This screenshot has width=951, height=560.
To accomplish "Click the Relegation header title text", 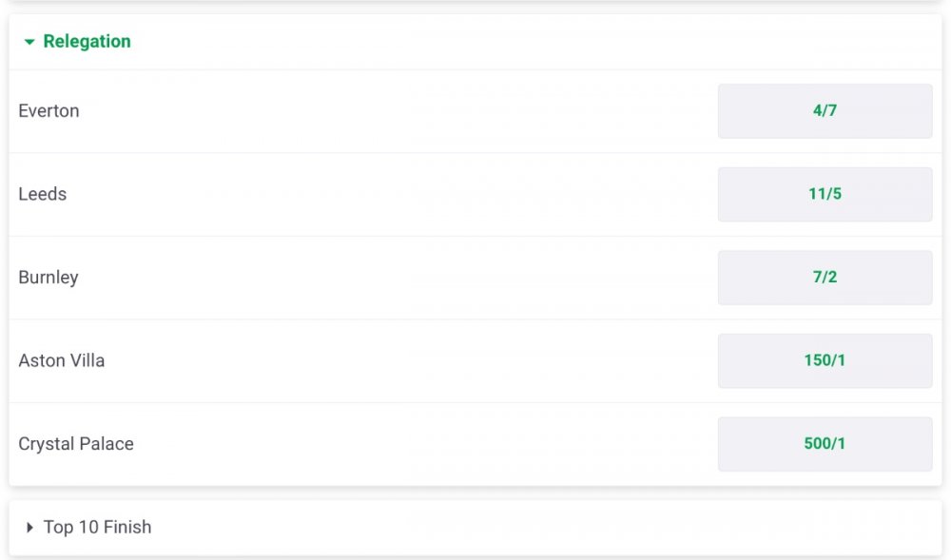I will pos(87,42).
